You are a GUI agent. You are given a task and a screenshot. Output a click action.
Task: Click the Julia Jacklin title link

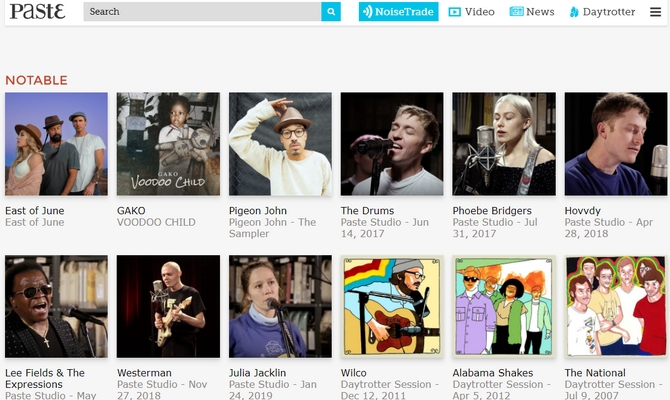tap(258, 373)
